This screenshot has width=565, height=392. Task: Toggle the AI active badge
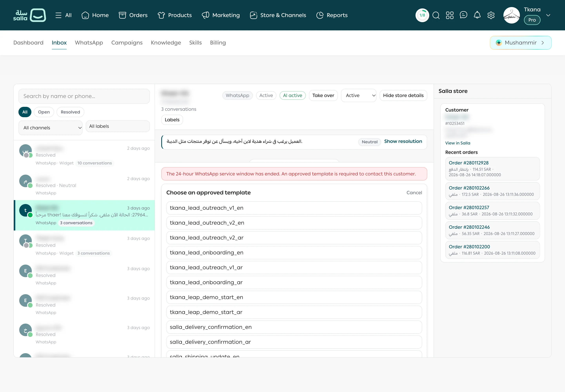click(x=293, y=95)
